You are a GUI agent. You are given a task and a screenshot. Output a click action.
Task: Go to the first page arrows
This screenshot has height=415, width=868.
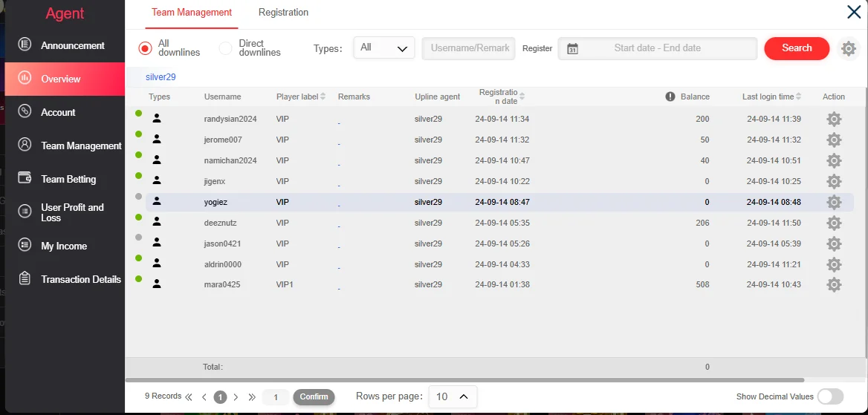tap(188, 396)
